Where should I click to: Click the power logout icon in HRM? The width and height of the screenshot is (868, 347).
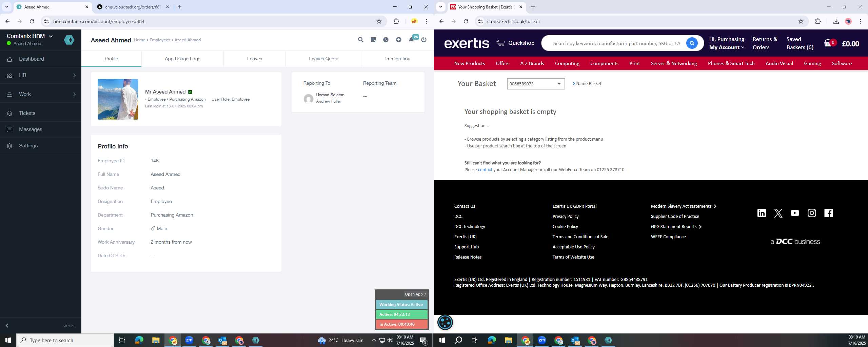point(424,40)
